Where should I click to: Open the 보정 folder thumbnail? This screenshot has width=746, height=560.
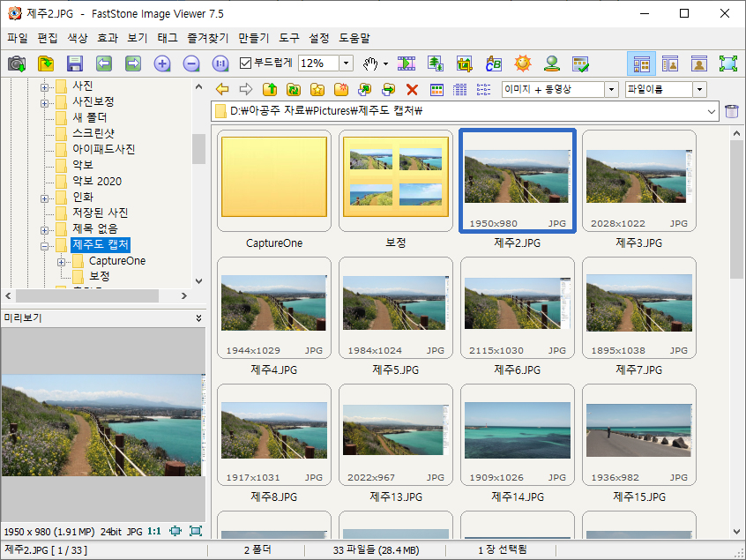[x=395, y=181]
